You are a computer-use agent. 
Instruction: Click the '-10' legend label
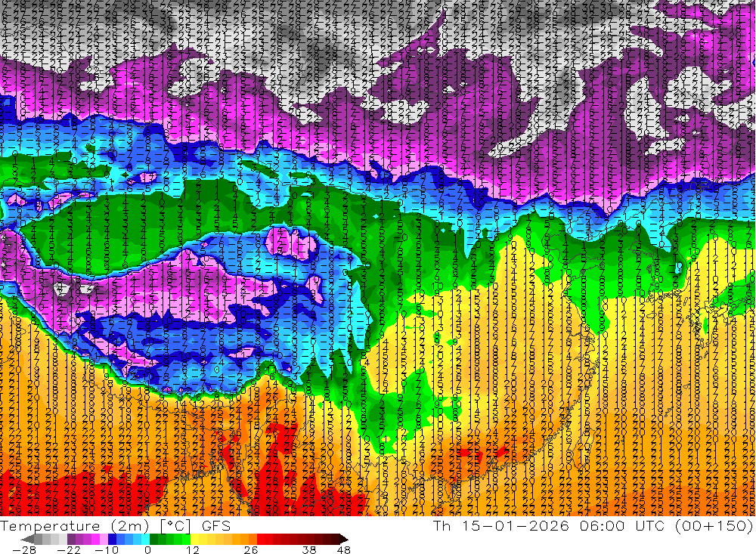pos(107,549)
